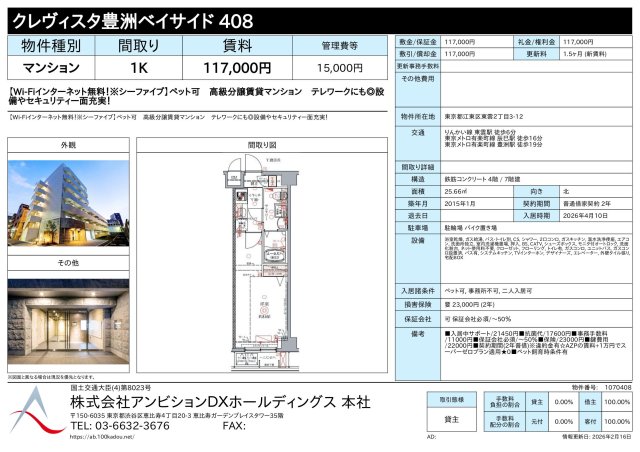
Task: Click ペット可, 事務所不可, 二人入居可 conditions
Action: tap(488, 291)
